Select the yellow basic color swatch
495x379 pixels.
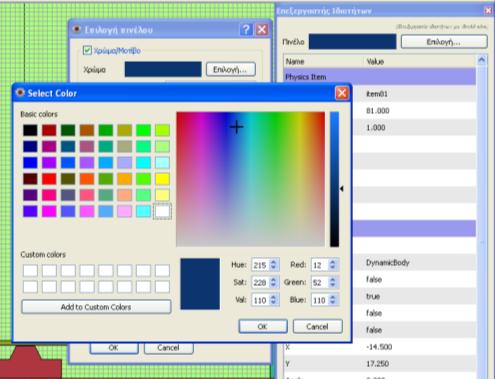pos(162,179)
